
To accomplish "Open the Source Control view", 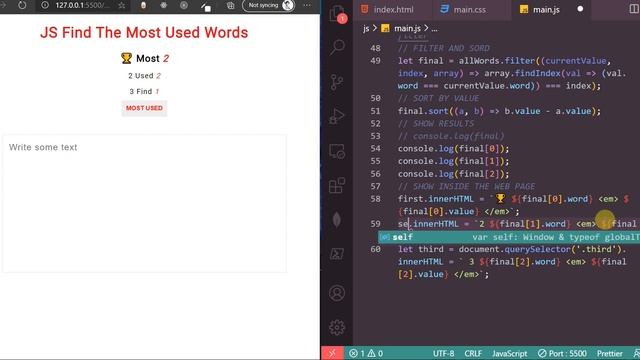I will [x=337, y=82].
